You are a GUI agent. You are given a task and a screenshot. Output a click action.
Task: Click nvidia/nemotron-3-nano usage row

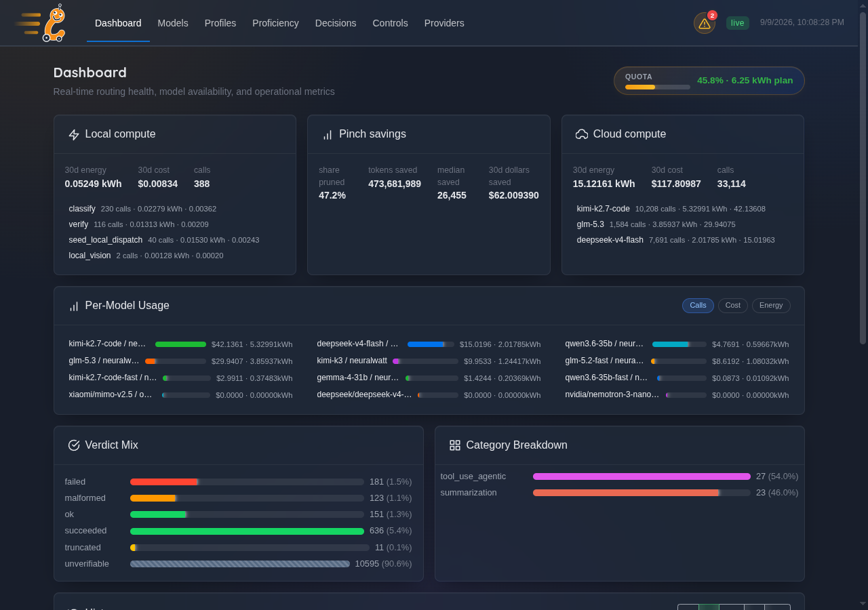click(x=677, y=395)
